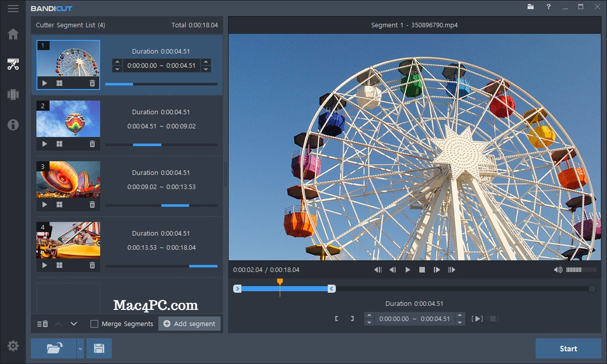Open file folder button
The width and height of the screenshot is (607, 364).
tap(54, 348)
